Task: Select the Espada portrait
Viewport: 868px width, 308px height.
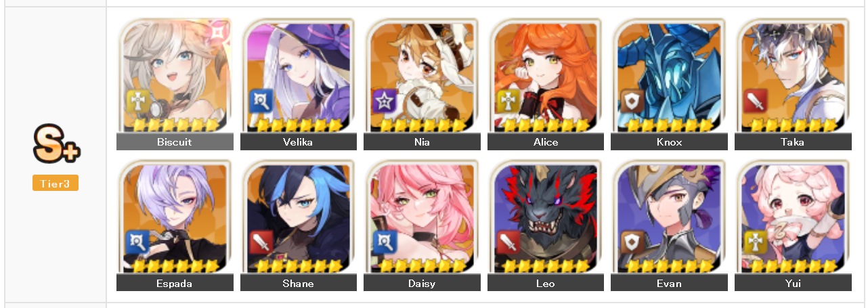Action: (175, 217)
